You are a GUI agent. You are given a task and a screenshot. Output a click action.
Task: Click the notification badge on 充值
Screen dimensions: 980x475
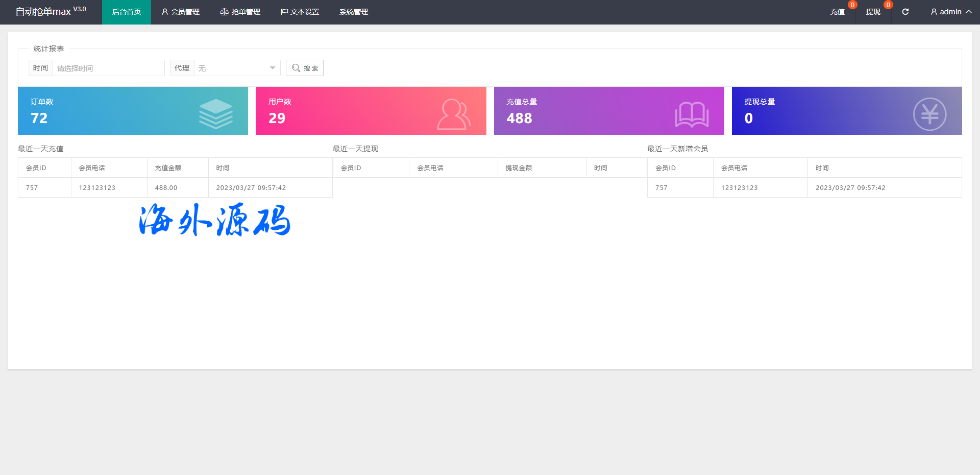[x=852, y=5]
